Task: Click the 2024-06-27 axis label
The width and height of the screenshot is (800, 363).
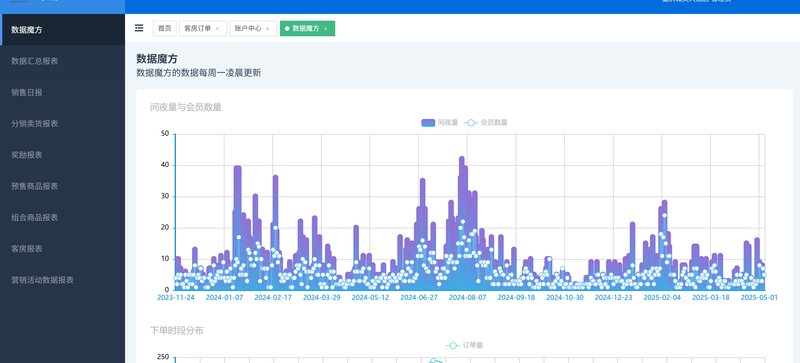Action: tap(419, 298)
